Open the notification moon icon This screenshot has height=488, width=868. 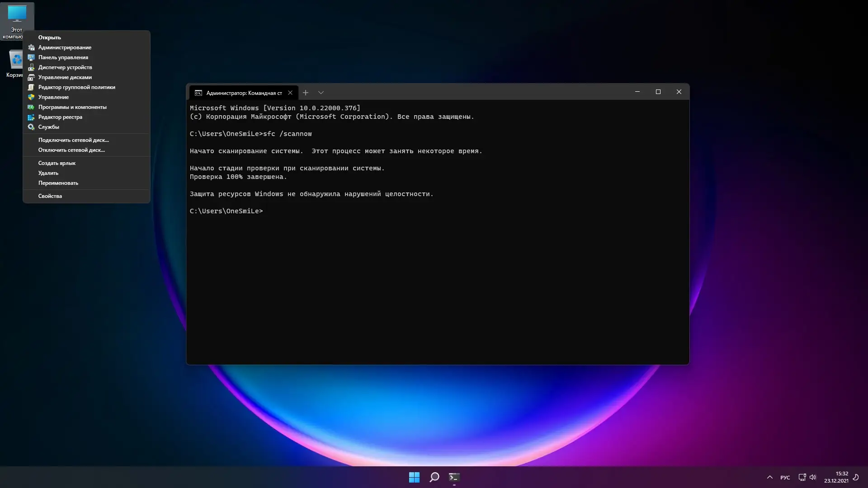[x=855, y=477]
